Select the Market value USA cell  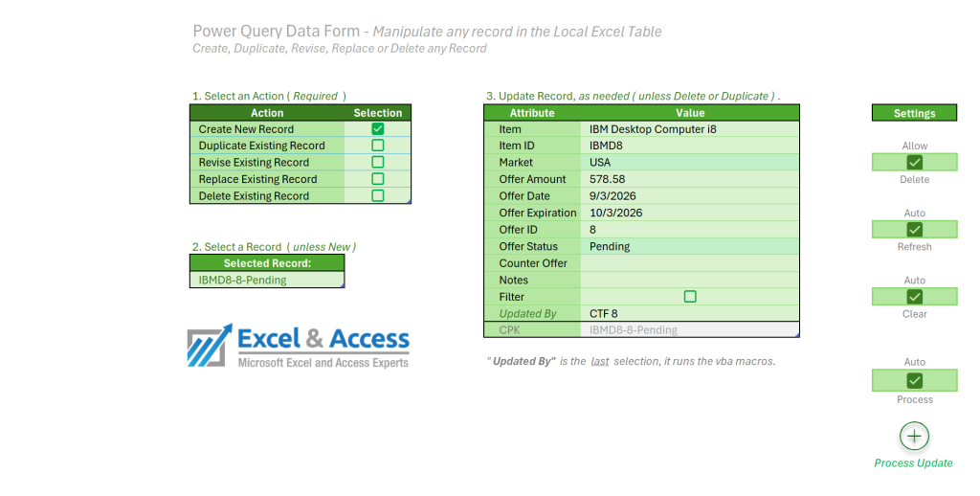coord(690,162)
